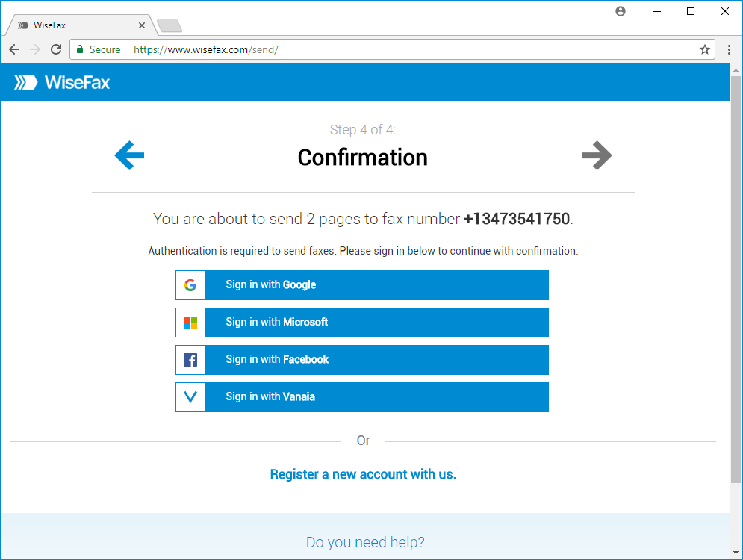Maximize the browser window
The height and width of the screenshot is (560, 743).
(691, 11)
